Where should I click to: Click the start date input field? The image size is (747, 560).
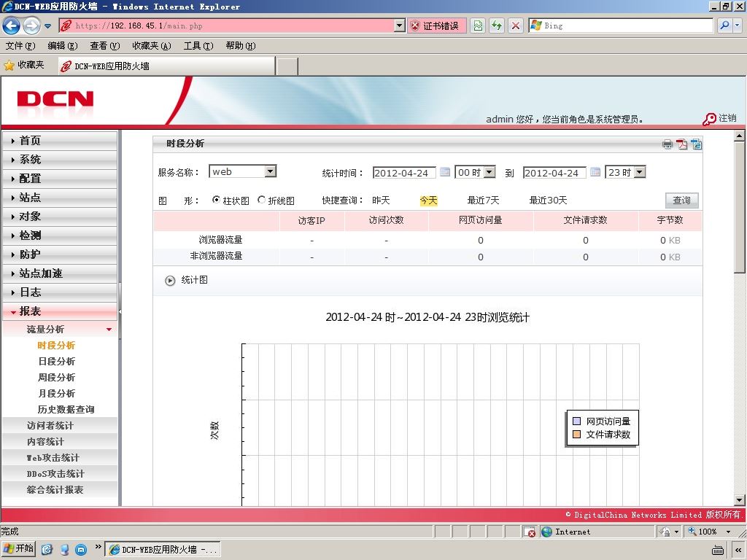click(404, 172)
